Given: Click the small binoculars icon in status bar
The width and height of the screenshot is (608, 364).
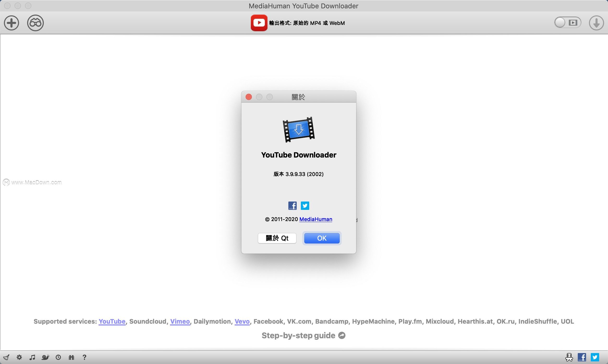Looking at the screenshot, I should pos(71,357).
